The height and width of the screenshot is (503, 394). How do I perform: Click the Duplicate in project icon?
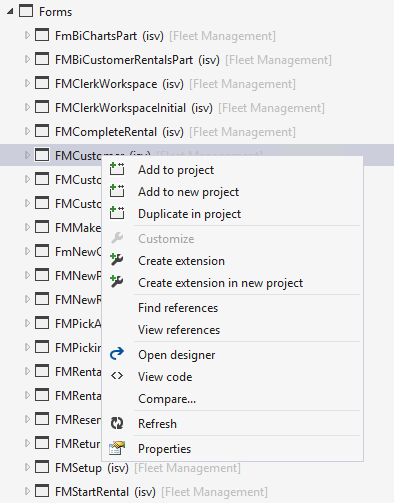[x=117, y=213]
